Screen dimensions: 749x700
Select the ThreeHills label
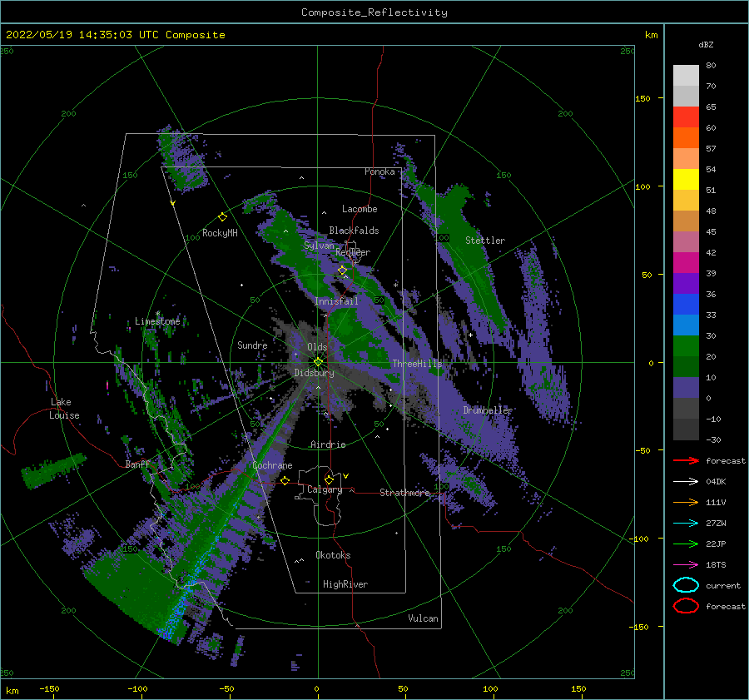pyautogui.click(x=418, y=364)
